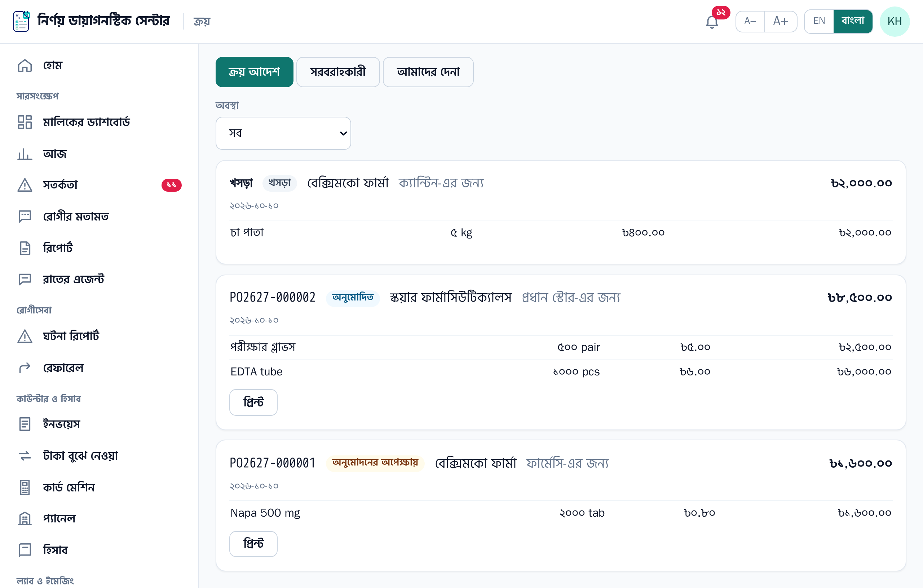Open the হিসাব ledger icon
The image size is (923, 588).
coord(25,550)
